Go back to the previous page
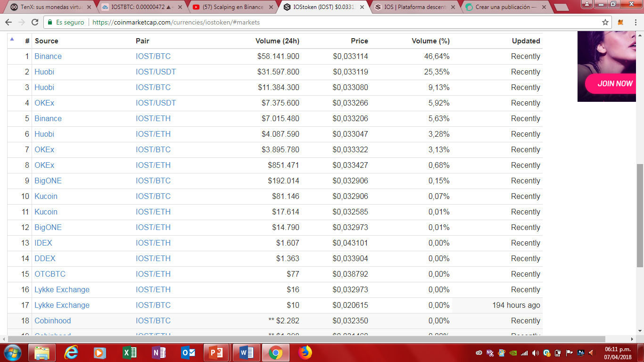 (9, 22)
